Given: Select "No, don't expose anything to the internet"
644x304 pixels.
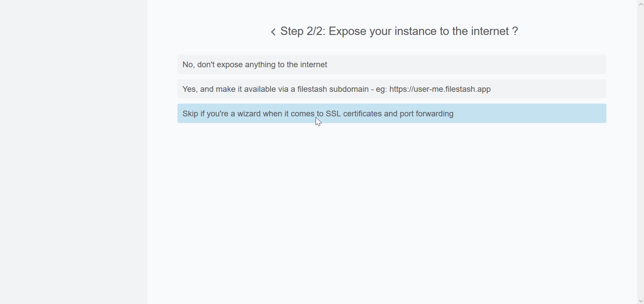Looking at the screenshot, I should tap(392, 65).
